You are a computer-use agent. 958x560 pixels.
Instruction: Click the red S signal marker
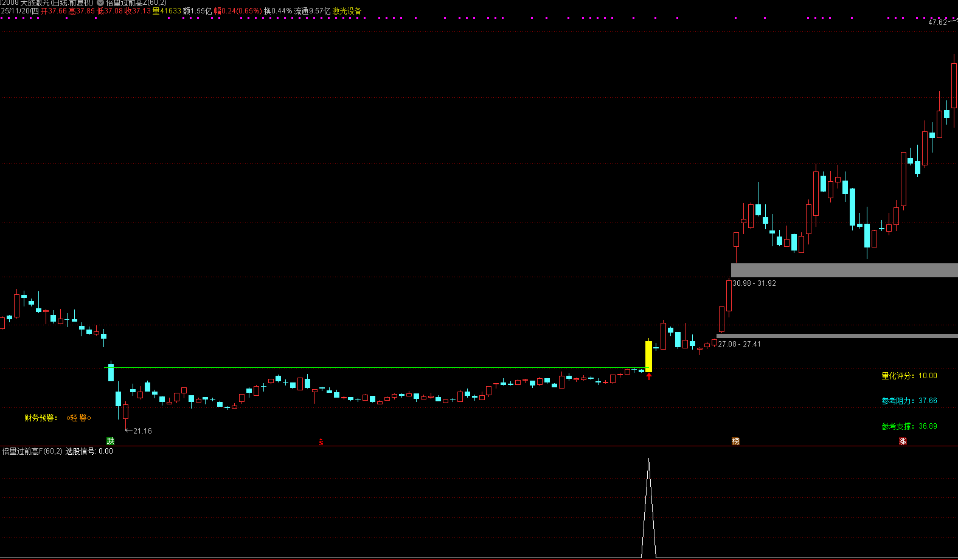pyautogui.click(x=321, y=442)
